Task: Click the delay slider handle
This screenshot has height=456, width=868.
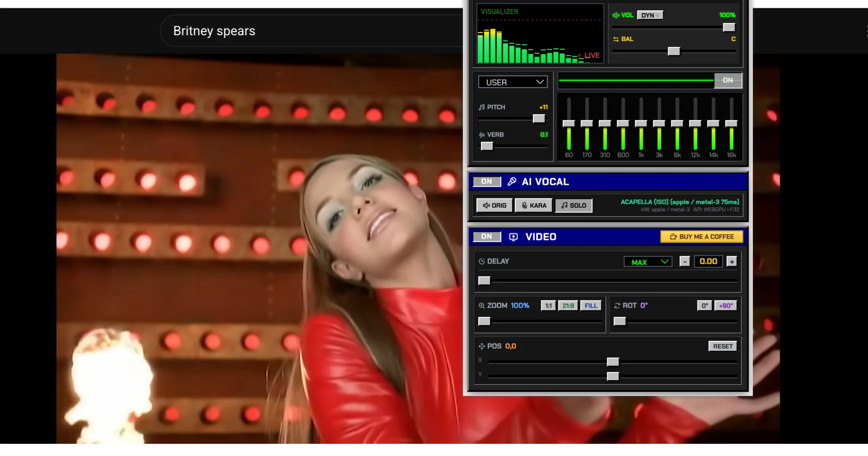Action: tap(484, 281)
